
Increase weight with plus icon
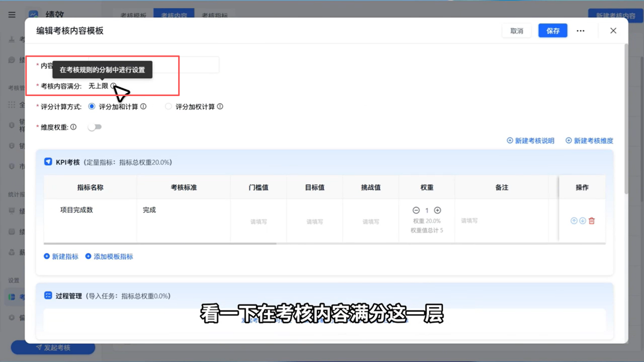[438, 210]
